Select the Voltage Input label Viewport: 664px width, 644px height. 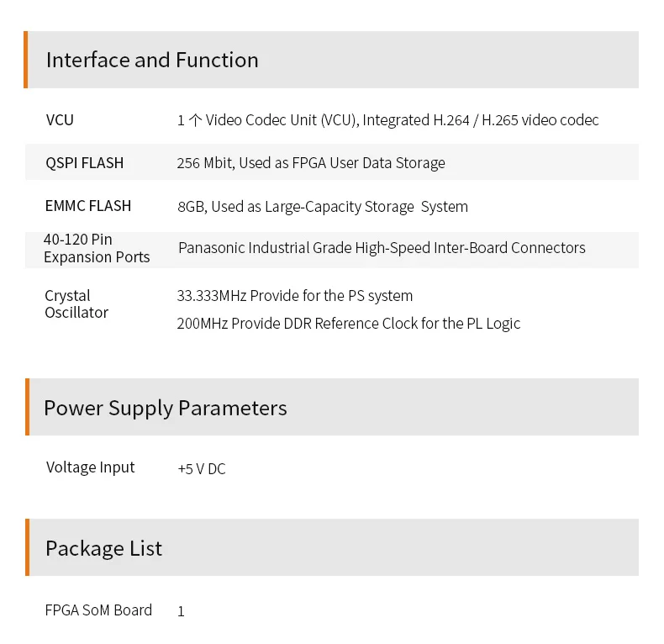click(90, 467)
